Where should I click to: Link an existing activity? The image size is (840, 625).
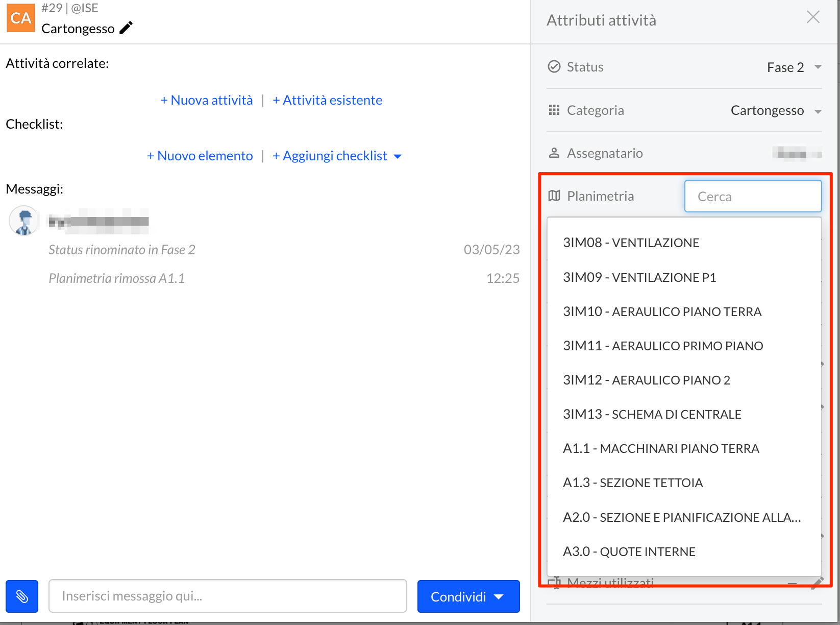(327, 100)
